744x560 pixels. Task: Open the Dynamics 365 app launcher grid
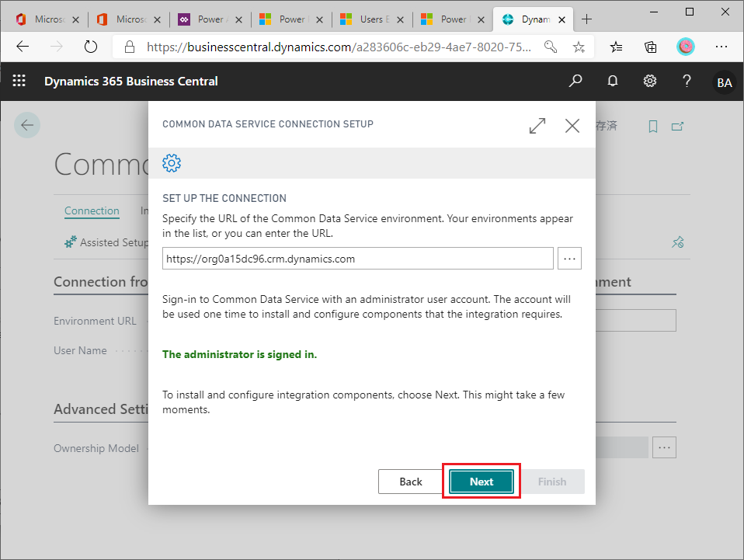pos(19,81)
